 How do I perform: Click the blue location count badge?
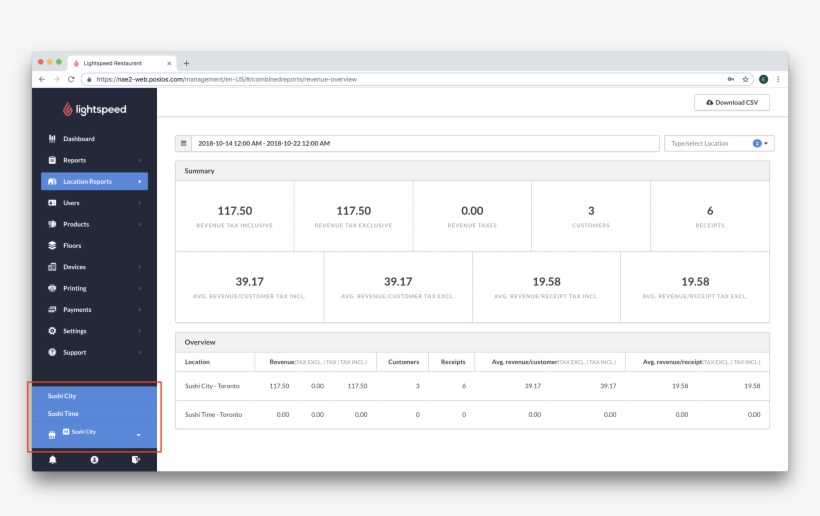point(757,143)
